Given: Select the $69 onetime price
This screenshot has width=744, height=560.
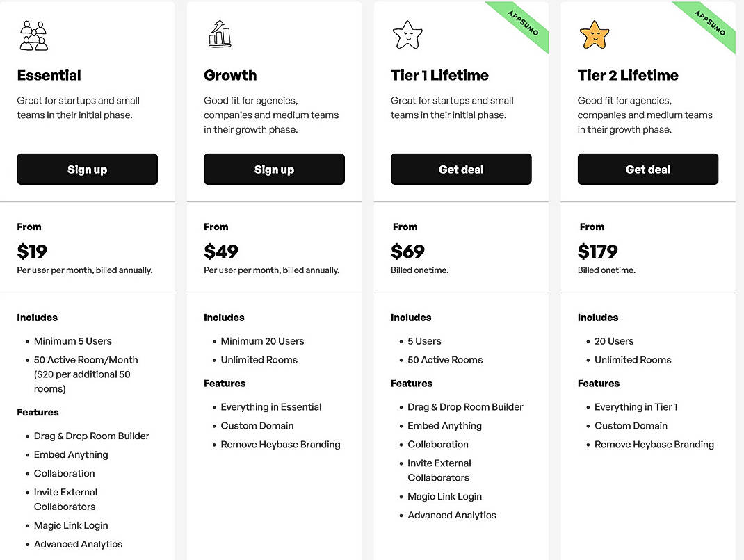Looking at the screenshot, I should tap(407, 252).
